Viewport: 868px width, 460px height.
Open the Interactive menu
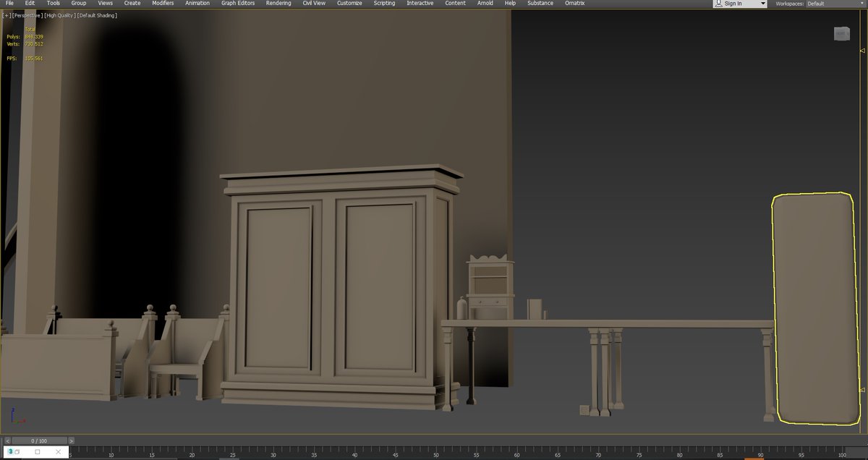point(420,3)
